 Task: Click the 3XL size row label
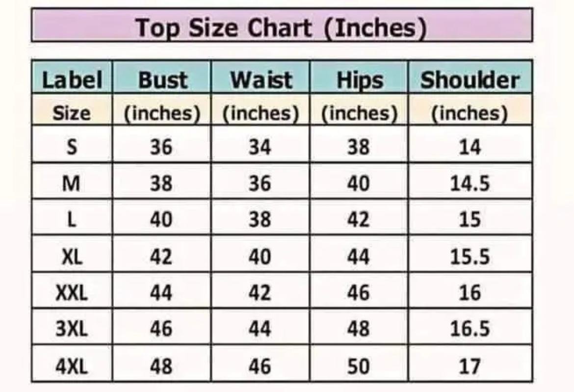point(72,327)
